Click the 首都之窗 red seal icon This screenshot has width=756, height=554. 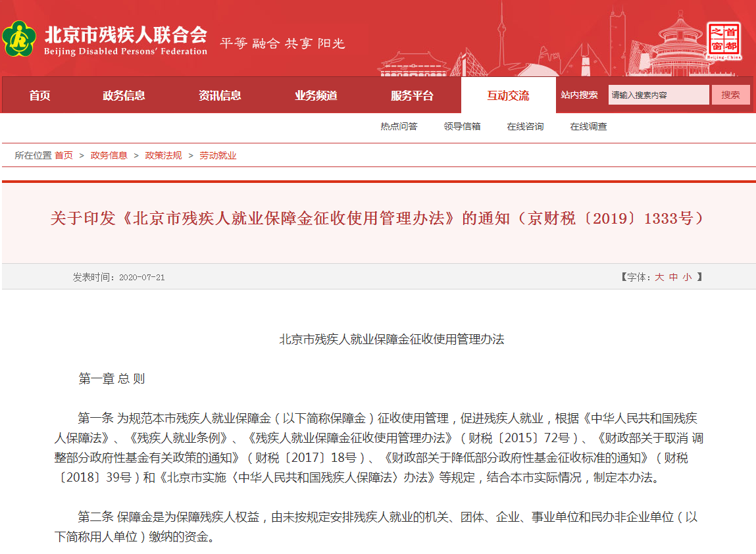point(724,41)
